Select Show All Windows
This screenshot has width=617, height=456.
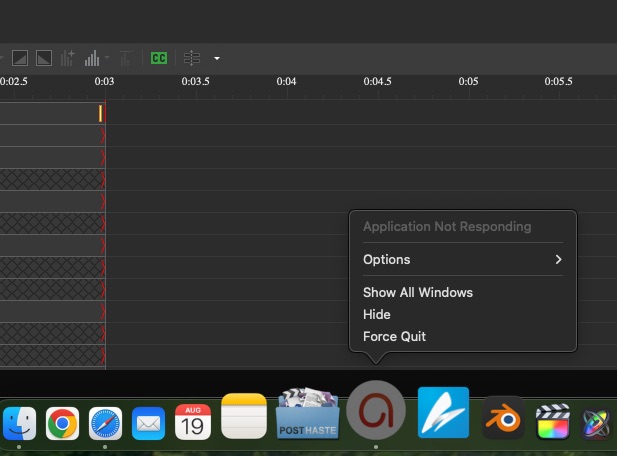417,292
